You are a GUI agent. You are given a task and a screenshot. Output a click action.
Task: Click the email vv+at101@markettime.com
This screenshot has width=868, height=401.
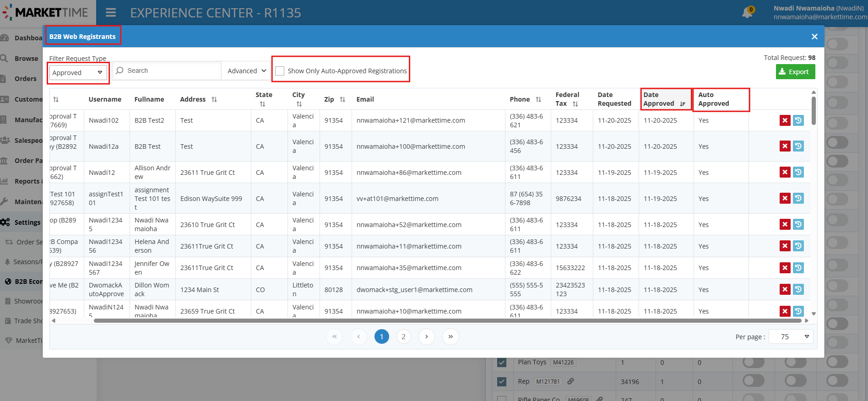point(397,199)
